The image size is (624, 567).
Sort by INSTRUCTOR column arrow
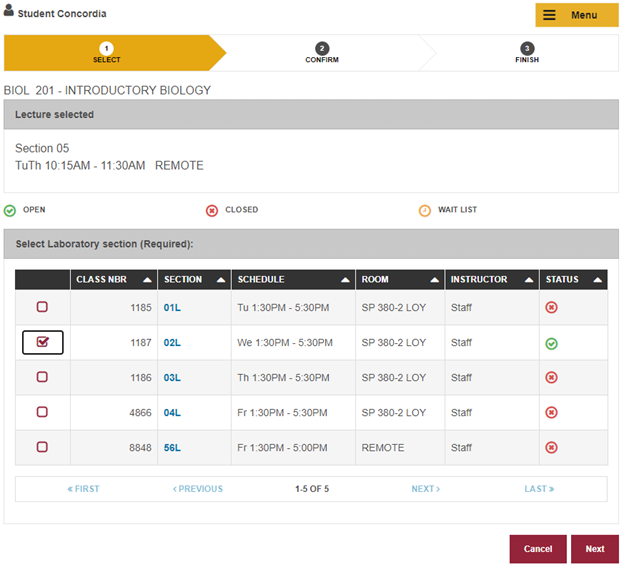tap(529, 280)
